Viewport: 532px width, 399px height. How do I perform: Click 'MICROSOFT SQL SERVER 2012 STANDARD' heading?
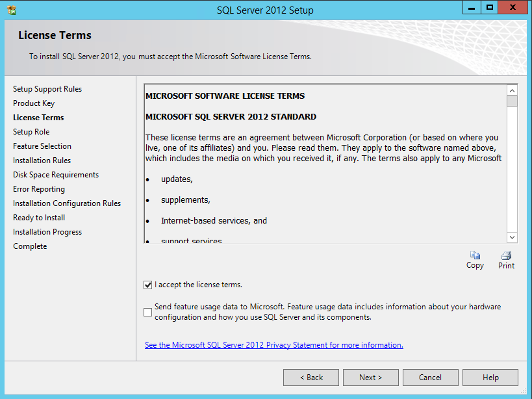pyautogui.click(x=231, y=117)
